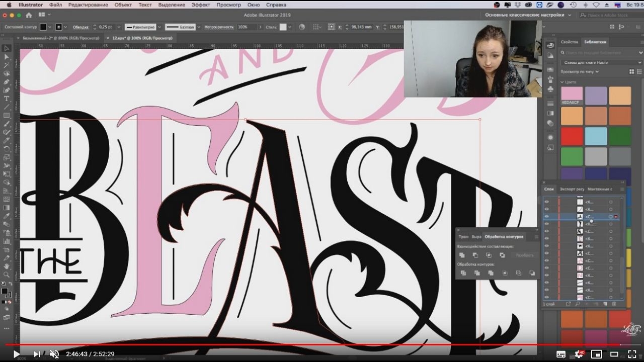The width and height of the screenshot is (644, 362).
Task: Click the Intersect shape mode icon
Action: [489, 255]
